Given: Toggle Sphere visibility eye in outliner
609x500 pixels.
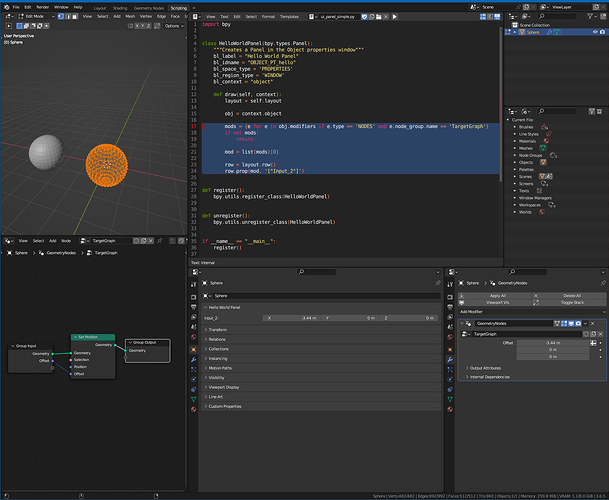Looking at the screenshot, I should point(595,32).
